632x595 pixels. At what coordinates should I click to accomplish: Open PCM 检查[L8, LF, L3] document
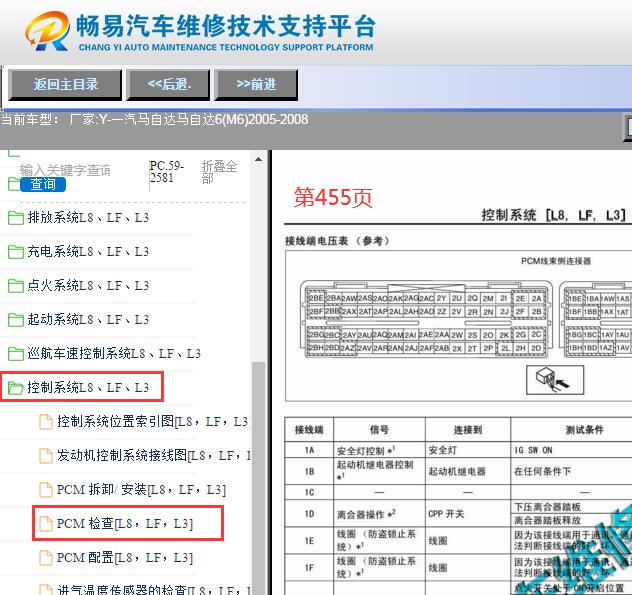pyautogui.click(x=125, y=524)
